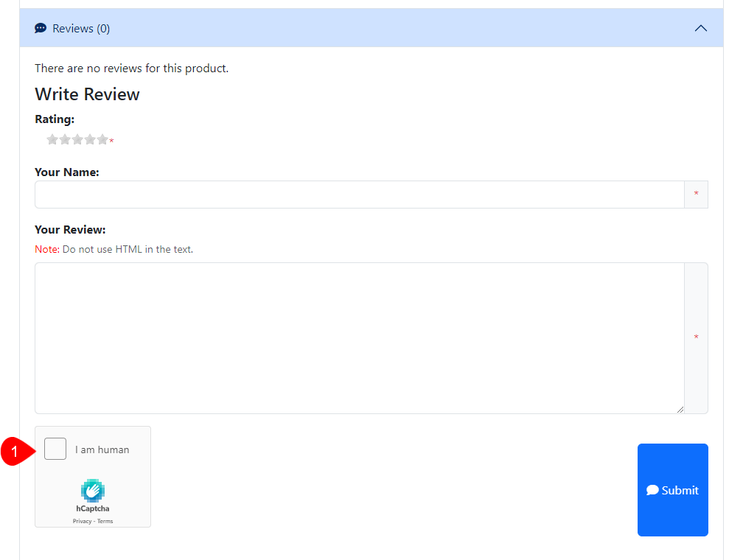Rate one star in Rating
729x560 pixels.
52,139
